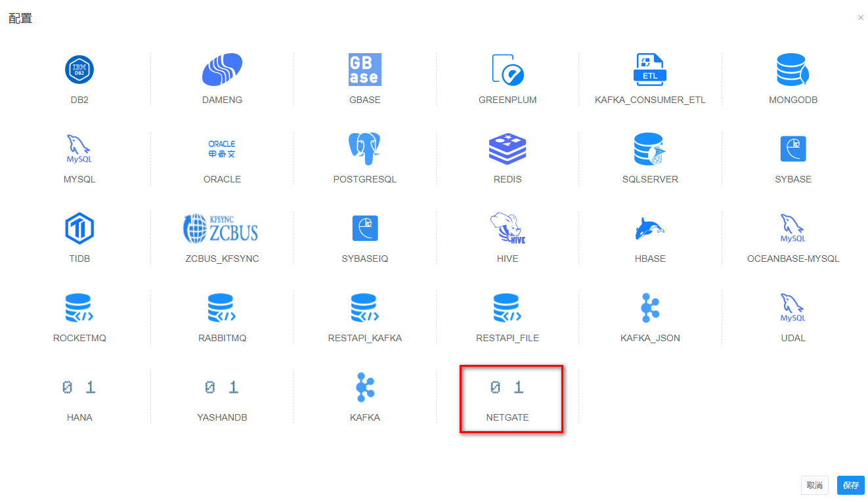Select the GREENPLUM icon
This screenshot has height=502, width=868.
[x=508, y=70]
